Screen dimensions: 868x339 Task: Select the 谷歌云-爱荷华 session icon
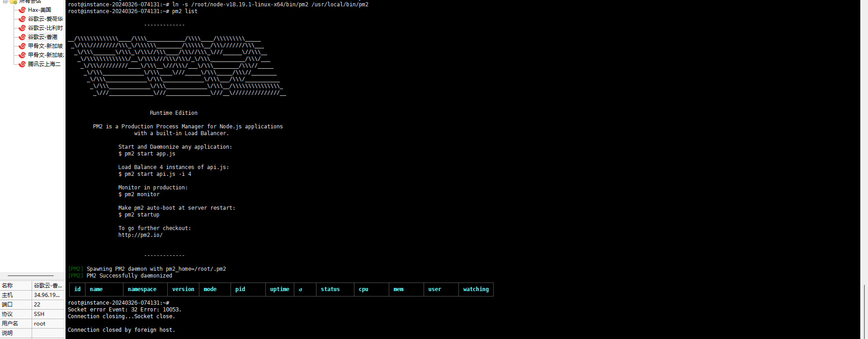pos(22,19)
